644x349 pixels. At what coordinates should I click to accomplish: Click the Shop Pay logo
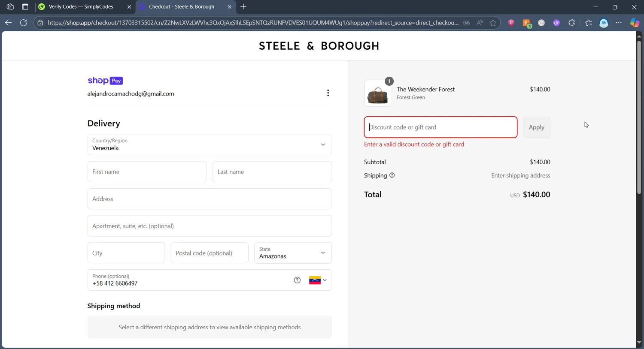[x=105, y=81]
